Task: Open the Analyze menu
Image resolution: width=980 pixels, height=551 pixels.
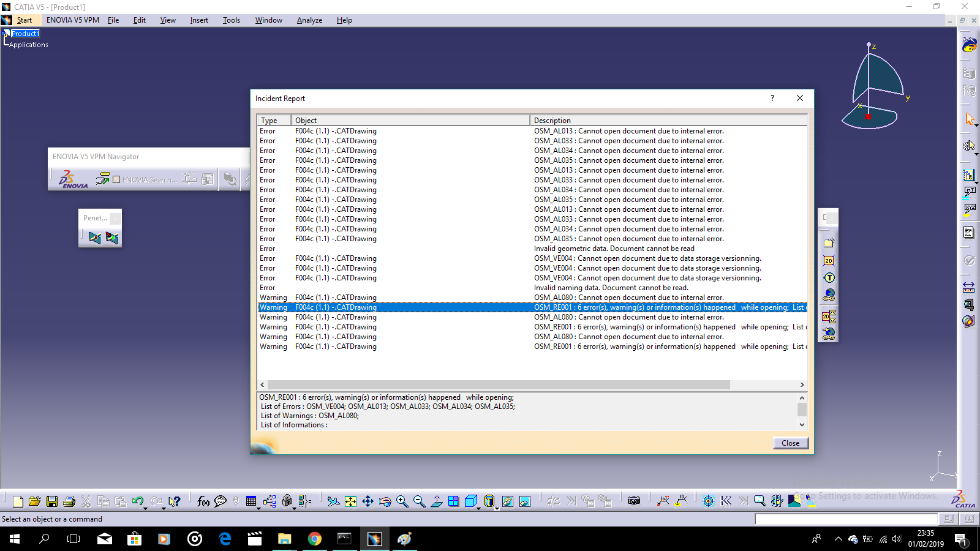Action: pyautogui.click(x=309, y=20)
